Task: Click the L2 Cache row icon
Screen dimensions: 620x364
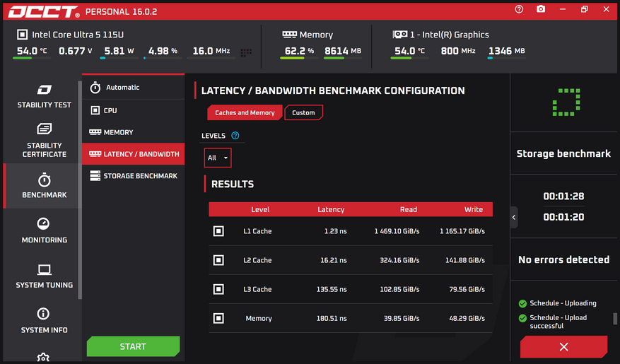Action: click(x=218, y=260)
